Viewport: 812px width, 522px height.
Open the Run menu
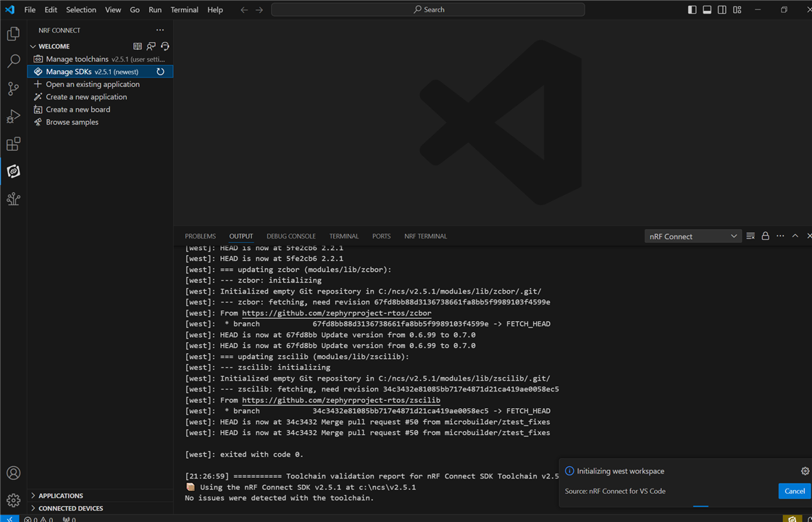click(155, 9)
